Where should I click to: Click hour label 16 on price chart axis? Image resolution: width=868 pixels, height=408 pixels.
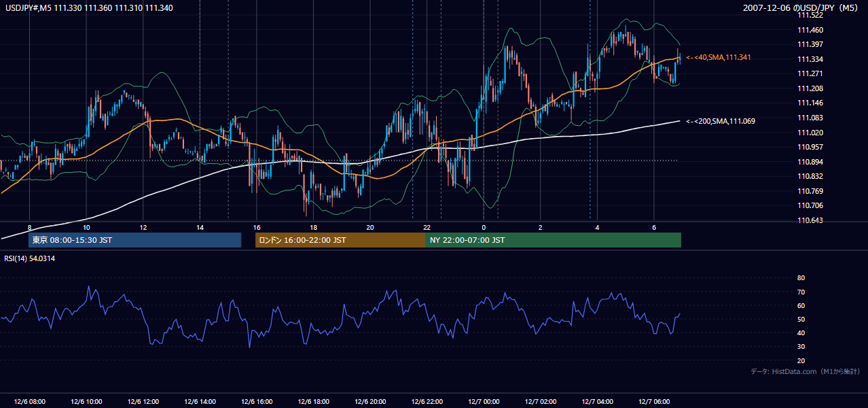257,227
